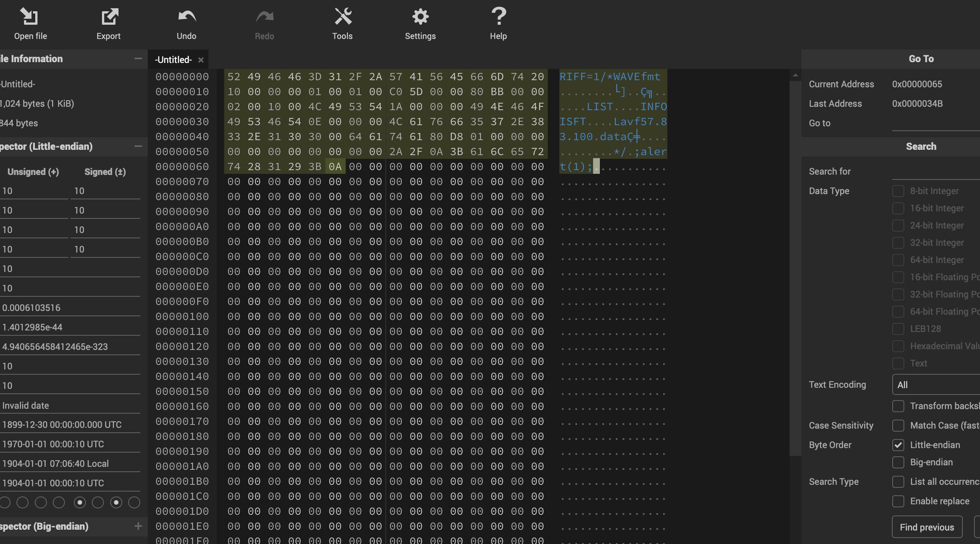
Task: Enable the 8-bit Integer data type
Action: tap(899, 191)
